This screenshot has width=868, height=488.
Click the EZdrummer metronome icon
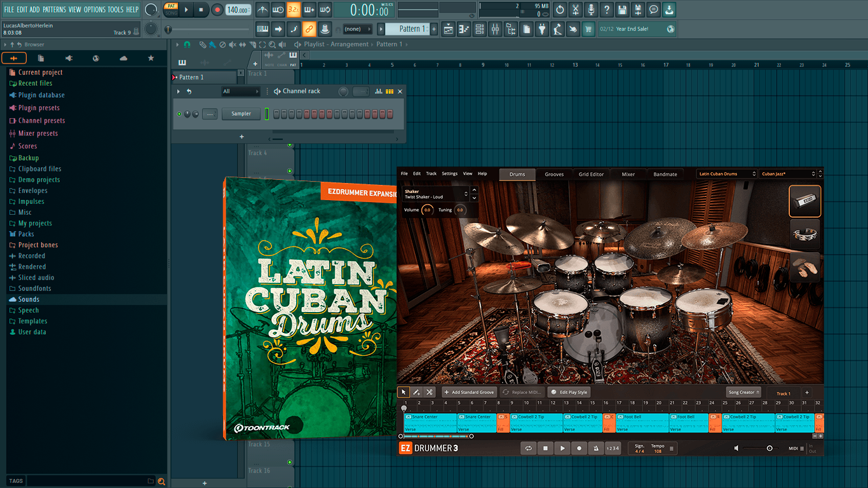[x=595, y=448]
